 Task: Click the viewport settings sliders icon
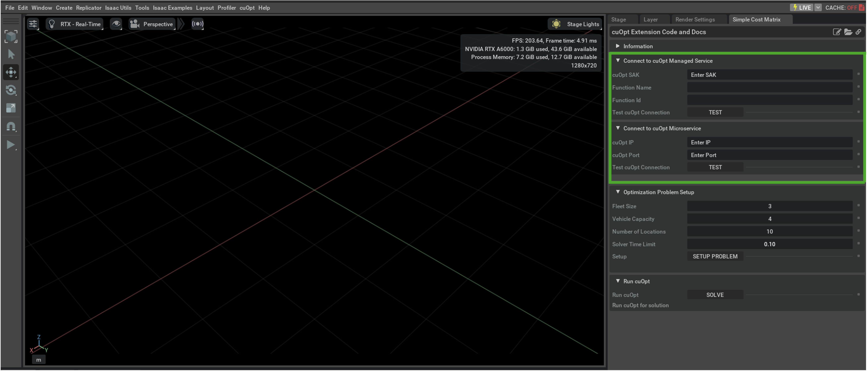[x=33, y=24]
